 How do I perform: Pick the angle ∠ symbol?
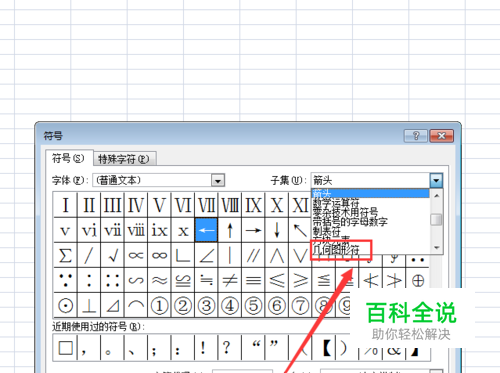click(x=206, y=255)
